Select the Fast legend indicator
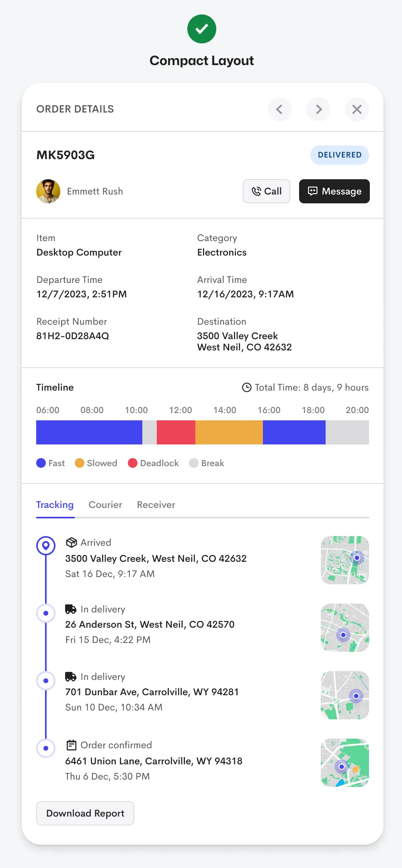 click(41, 463)
